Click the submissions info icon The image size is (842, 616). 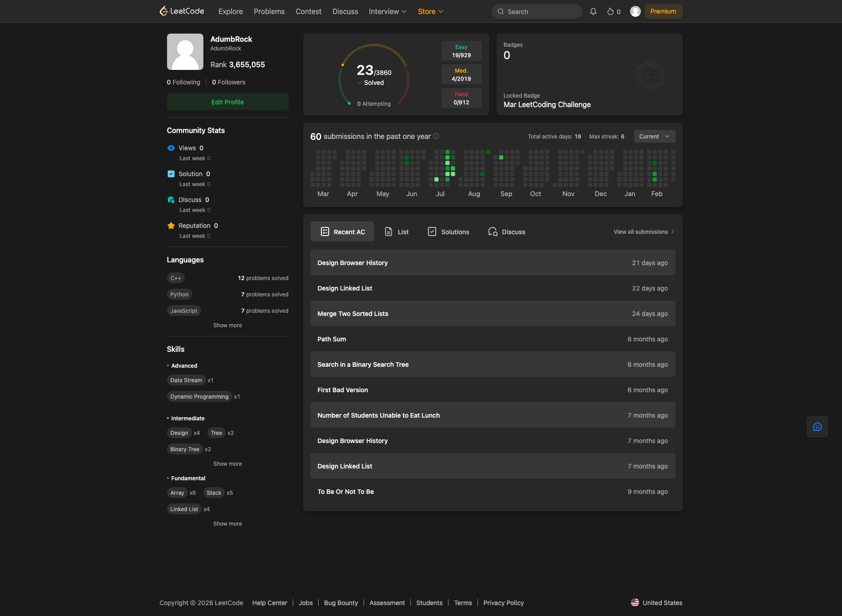pyautogui.click(x=436, y=136)
